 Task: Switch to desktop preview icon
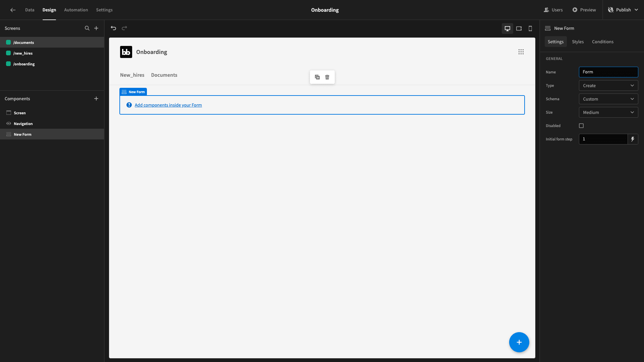tap(507, 28)
